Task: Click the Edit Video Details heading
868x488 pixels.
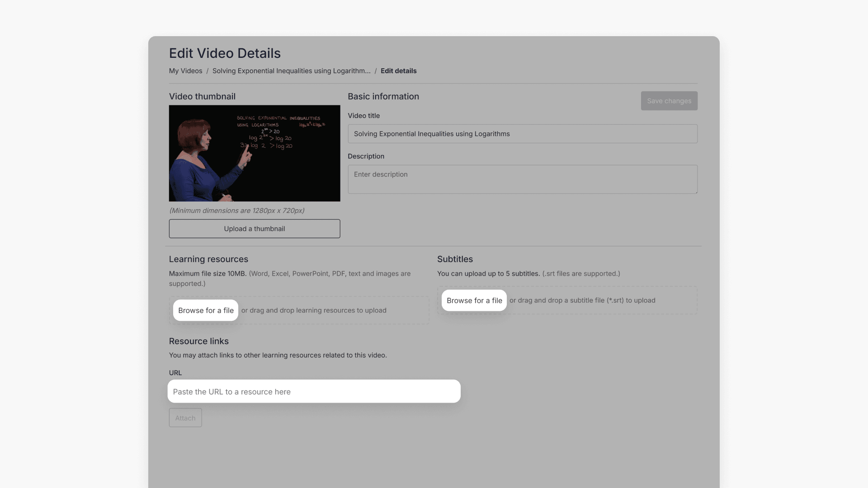Action: click(x=225, y=53)
